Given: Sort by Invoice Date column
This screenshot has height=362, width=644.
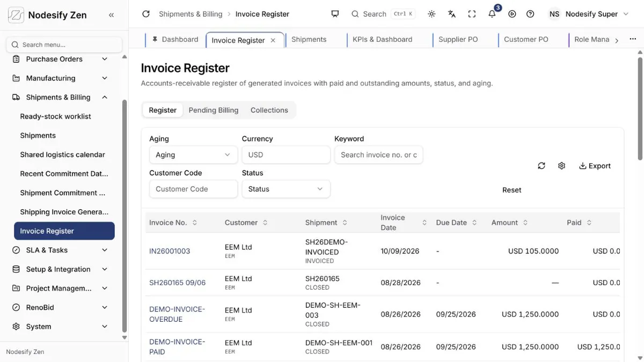Looking at the screenshot, I should click(425, 223).
